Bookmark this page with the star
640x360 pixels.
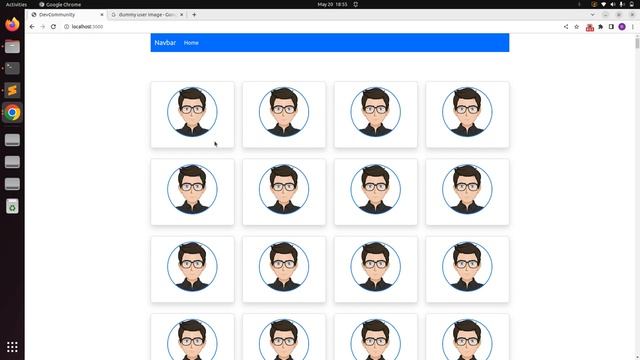[x=576, y=27]
